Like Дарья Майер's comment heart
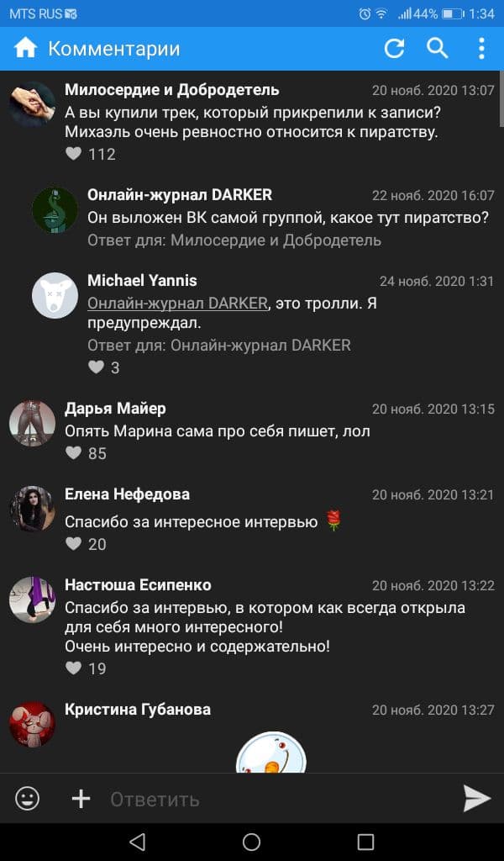Image resolution: width=504 pixels, height=861 pixels. 73,453
